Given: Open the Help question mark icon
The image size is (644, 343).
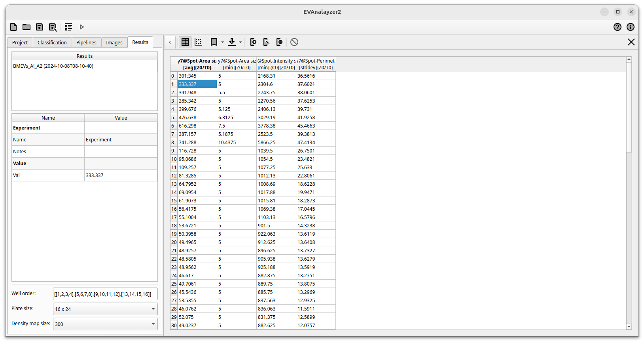Looking at the screenshot, I should (617, 27).
